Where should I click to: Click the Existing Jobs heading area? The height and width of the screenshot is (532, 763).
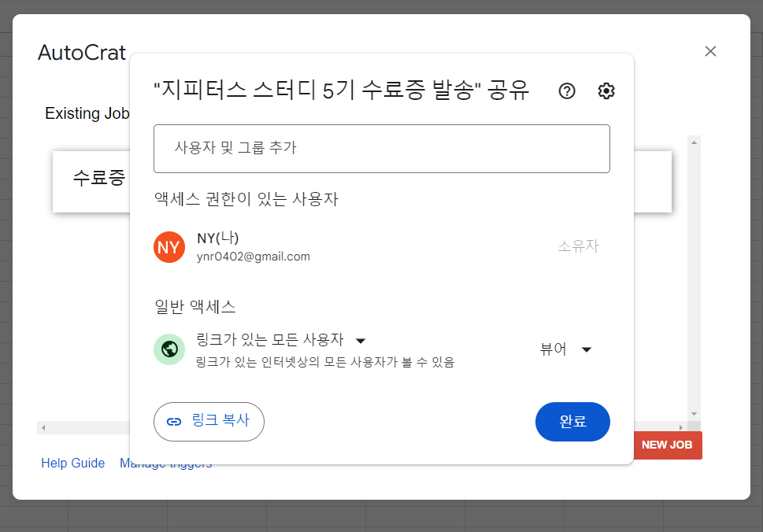(87, 113)
